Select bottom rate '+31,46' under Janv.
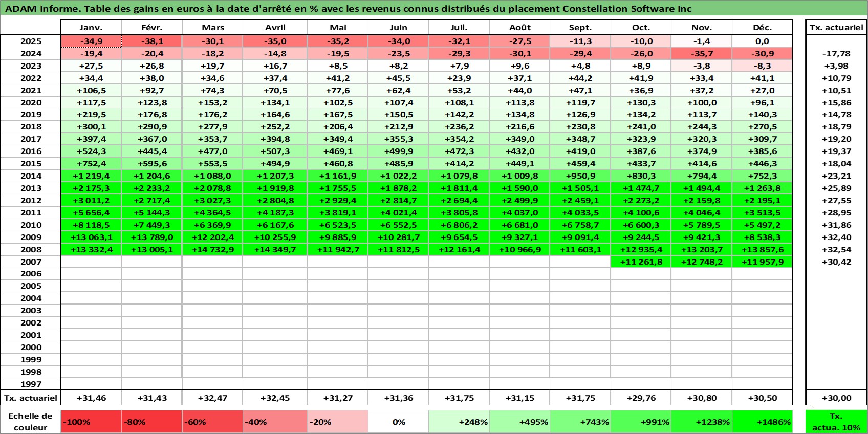Image resolution: width=868 pixels, height=434 pixels. (x=91, y=398)
